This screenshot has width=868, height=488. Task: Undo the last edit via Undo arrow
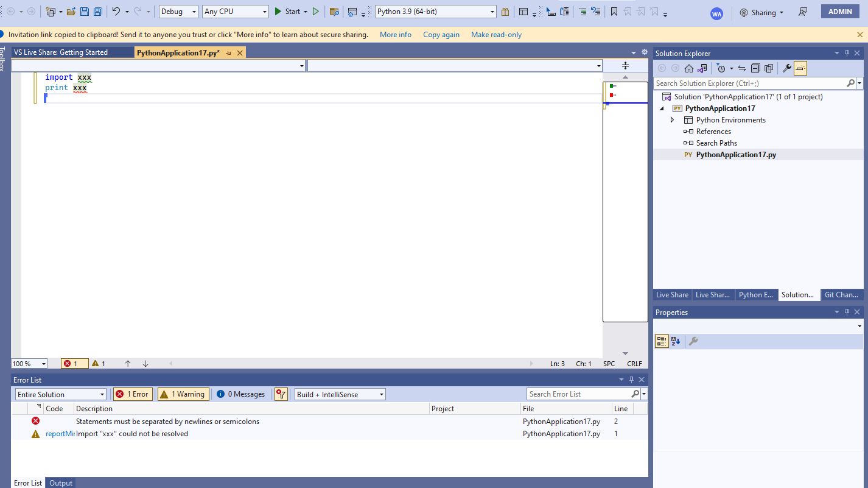[116, 12]
